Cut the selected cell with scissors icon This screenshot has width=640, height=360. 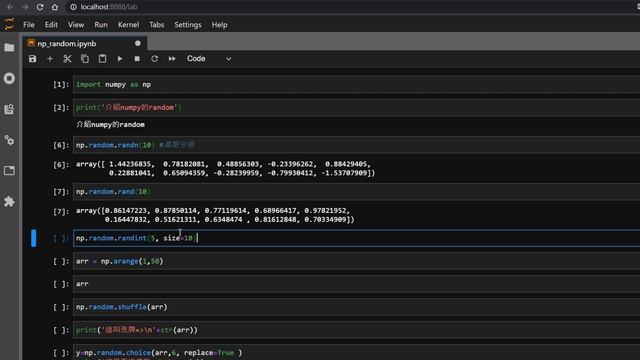(x=67, y=59)
